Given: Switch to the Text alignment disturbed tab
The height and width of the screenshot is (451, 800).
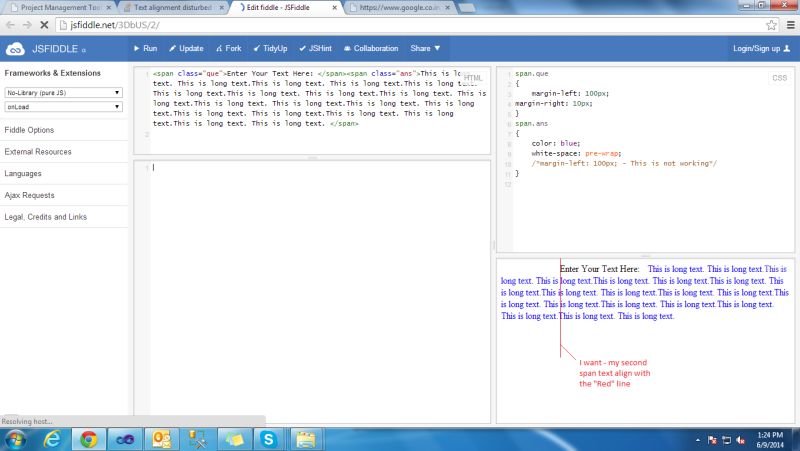Looking at the screenshot, I should (171, 8).
